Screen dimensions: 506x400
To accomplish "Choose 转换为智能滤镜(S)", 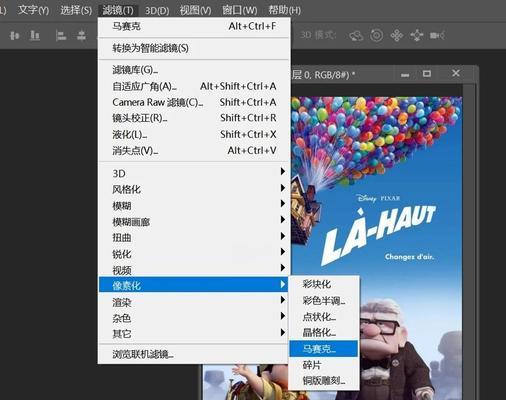I will [x=194, y=48].
